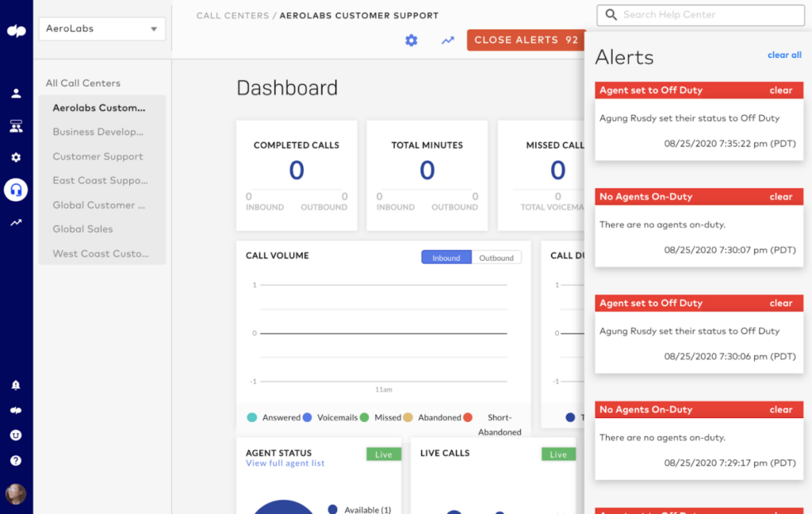
Task: Open the team/department icon in sidebar
Action: (x=16, y=126)
